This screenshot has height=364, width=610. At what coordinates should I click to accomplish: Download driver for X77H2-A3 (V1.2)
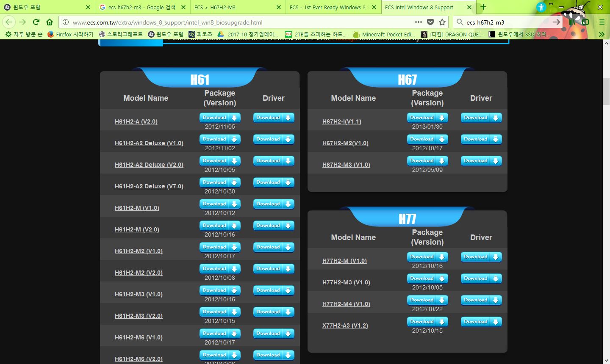click(481, 322)
